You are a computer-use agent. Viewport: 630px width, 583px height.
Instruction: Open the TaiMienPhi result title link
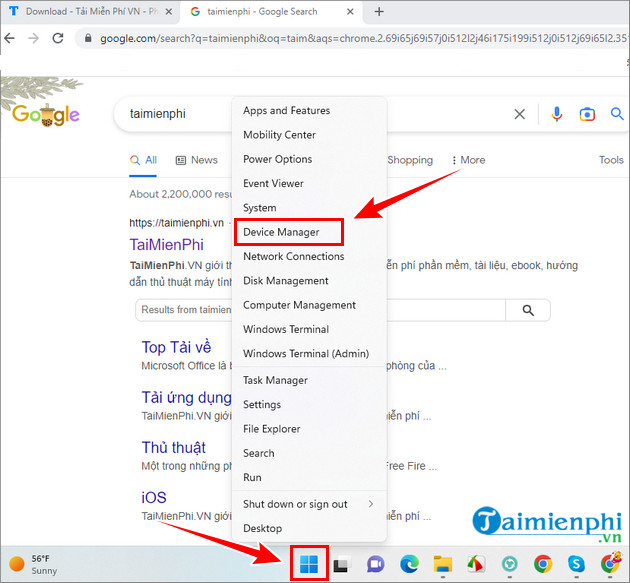click(166, 245)
